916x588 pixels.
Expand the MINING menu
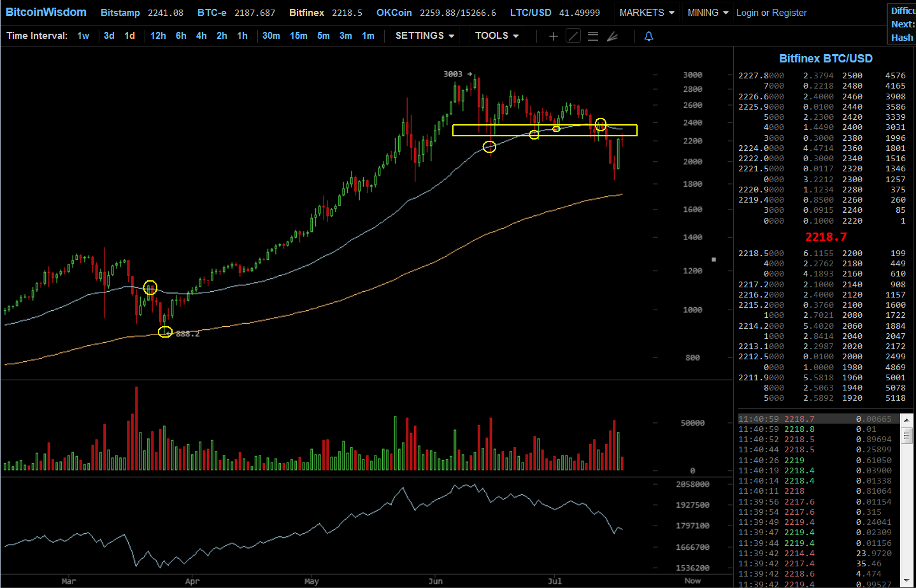click(x=708, y=13)
